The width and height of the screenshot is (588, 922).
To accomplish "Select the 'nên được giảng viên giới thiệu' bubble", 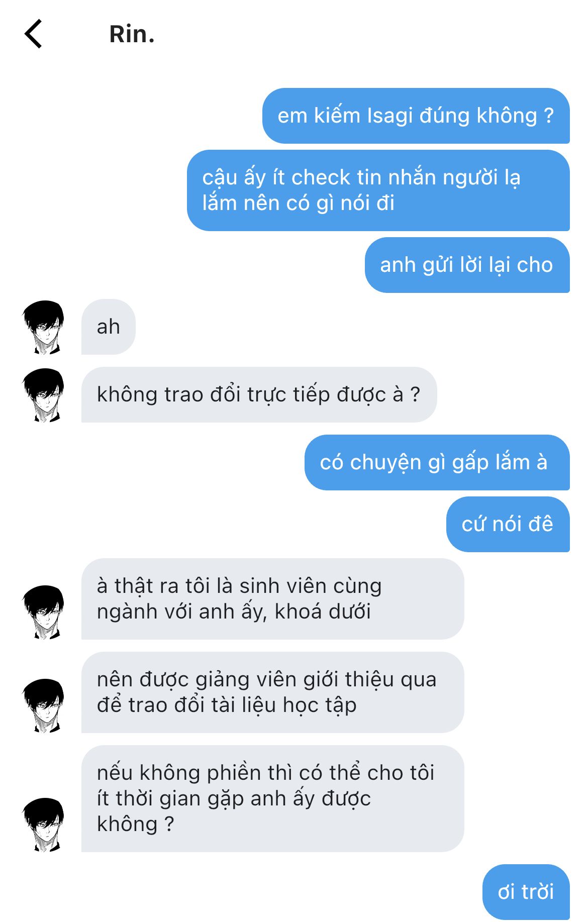I will tap(272, 692).
